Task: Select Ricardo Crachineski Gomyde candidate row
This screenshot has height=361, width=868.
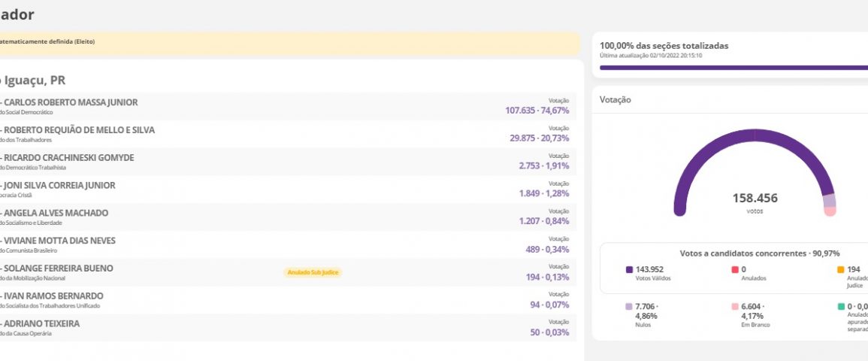Action: 69,158
